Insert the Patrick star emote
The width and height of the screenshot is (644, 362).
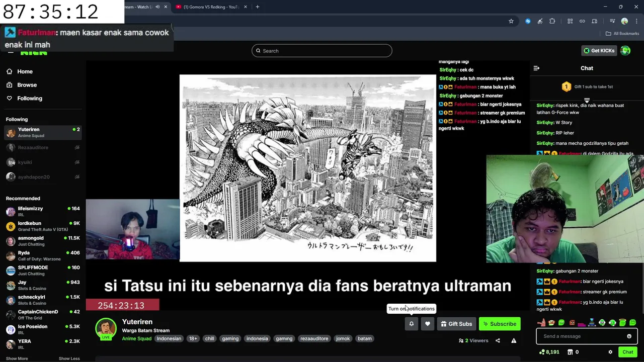click(541, 322)
